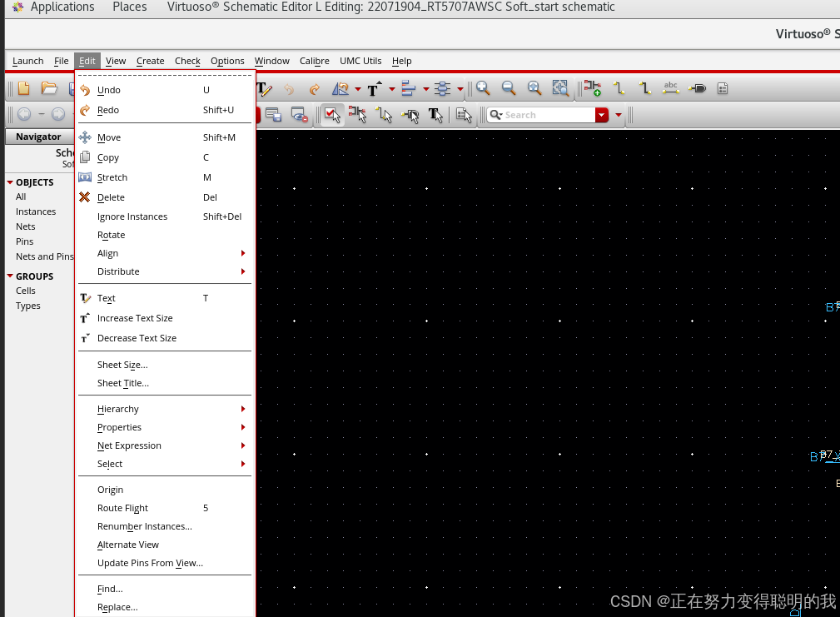Screen dimensions: 840x617
Task: Open the red search field dropdown button
Action: click(602, 115)
